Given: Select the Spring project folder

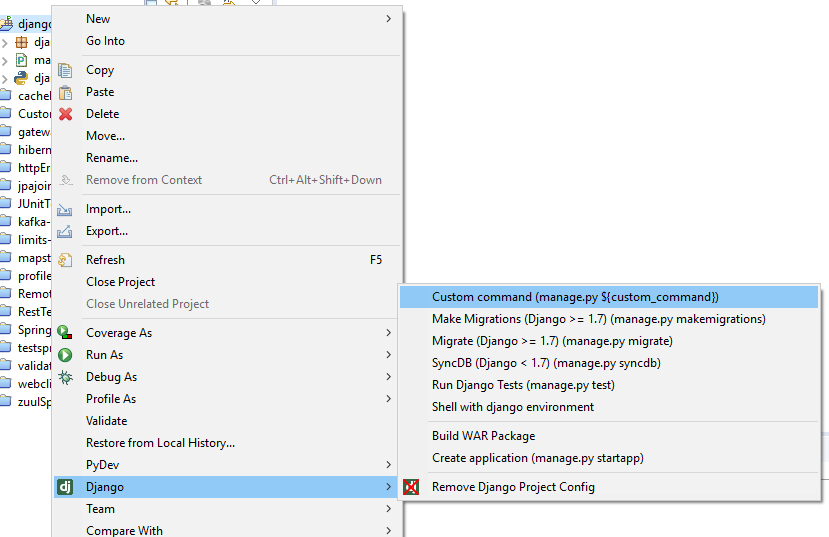Looking at the screenshot, I should pos(25,330).
